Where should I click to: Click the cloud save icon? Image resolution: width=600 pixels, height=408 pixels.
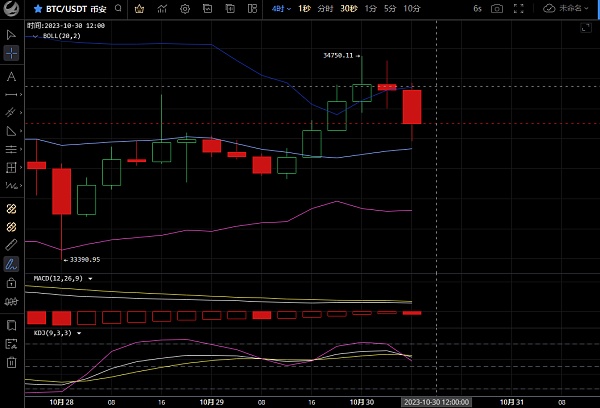549,9
